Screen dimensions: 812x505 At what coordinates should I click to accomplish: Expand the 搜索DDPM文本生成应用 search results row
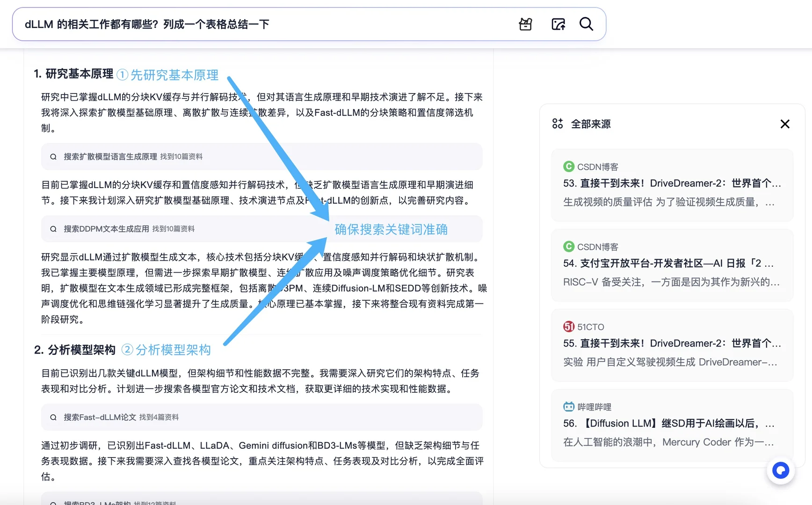[x=261, y=229]
